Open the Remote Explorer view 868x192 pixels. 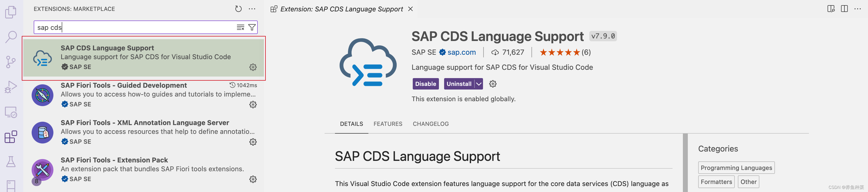11,112
